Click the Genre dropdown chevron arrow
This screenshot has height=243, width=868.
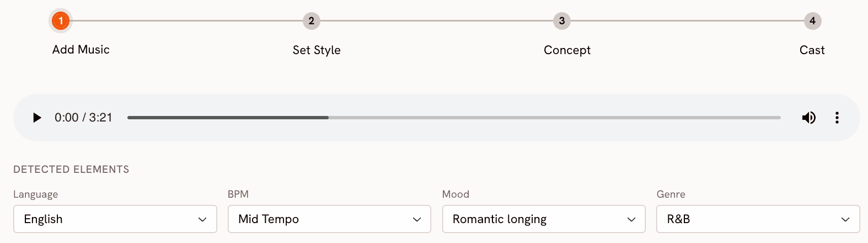(845, 220)
